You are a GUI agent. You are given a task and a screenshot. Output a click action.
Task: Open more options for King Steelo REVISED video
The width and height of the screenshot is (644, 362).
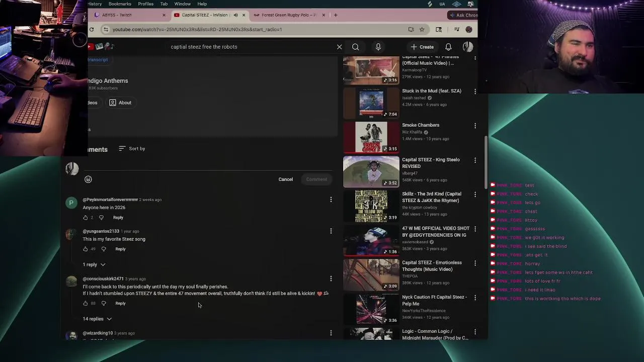pyautogui.click(x=475, y=160)
